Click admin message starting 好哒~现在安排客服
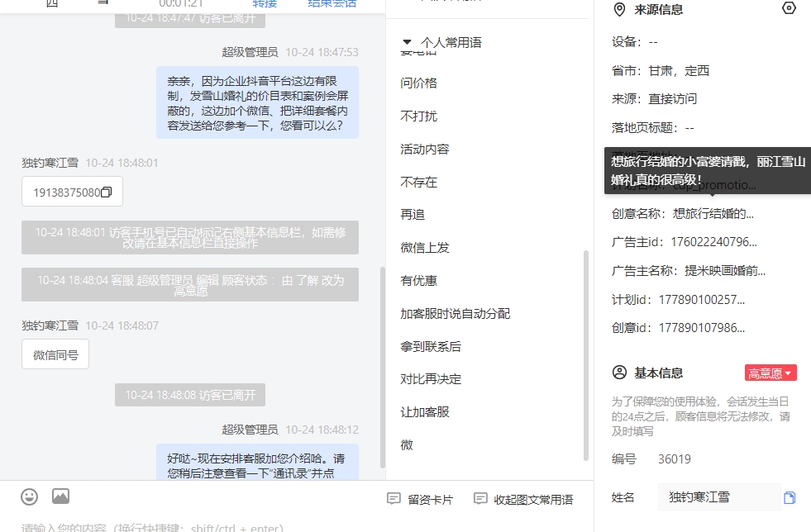 point(258,463)
